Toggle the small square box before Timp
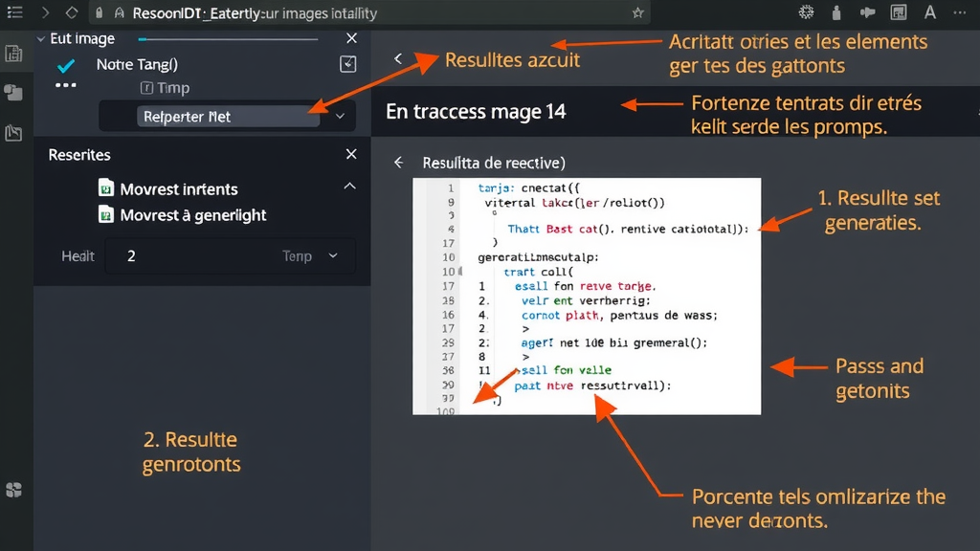 (146, 88)
